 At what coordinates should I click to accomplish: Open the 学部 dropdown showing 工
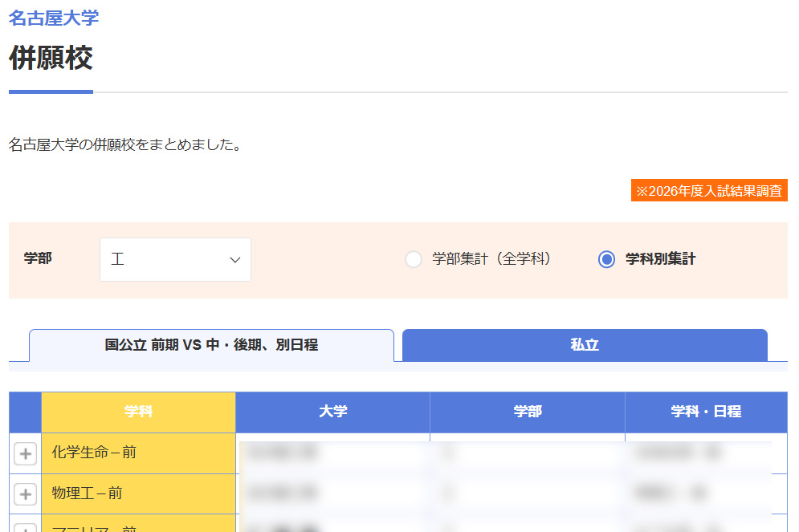click(x=175, y=259)
